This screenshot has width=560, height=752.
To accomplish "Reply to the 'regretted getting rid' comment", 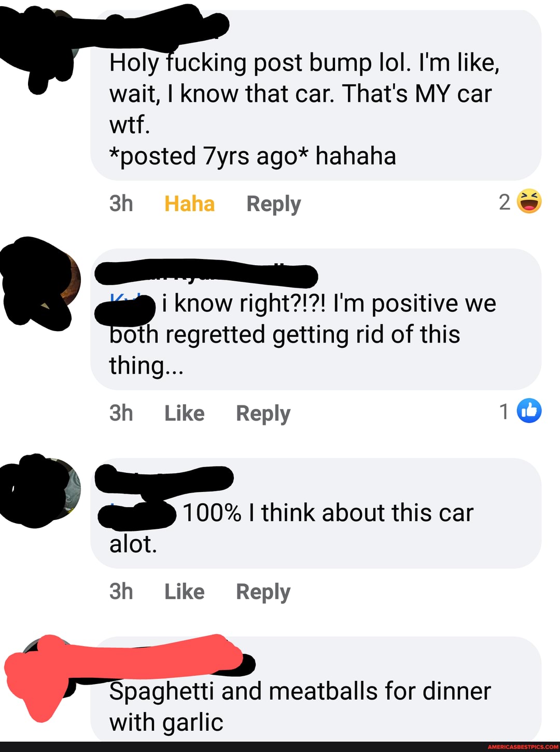I will click(263, 414).
